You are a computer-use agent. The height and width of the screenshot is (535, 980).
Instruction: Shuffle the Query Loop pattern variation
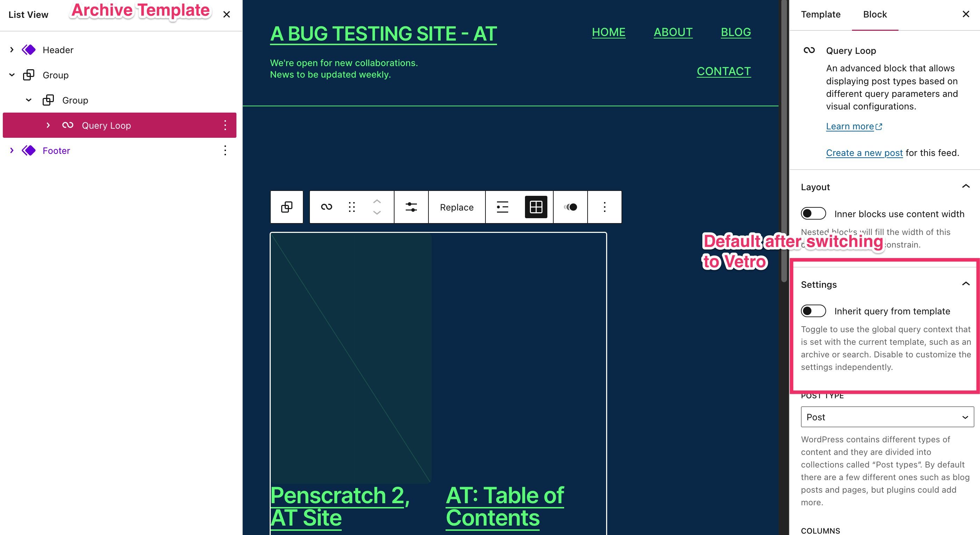tap(570, 207)
